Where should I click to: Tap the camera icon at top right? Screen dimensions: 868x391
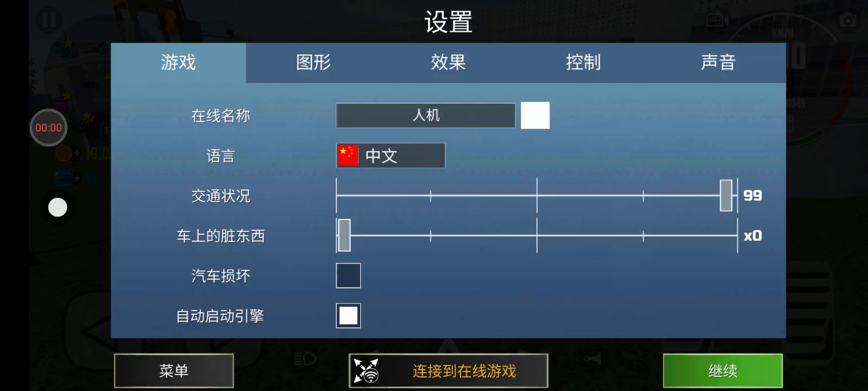click(847, 21)
